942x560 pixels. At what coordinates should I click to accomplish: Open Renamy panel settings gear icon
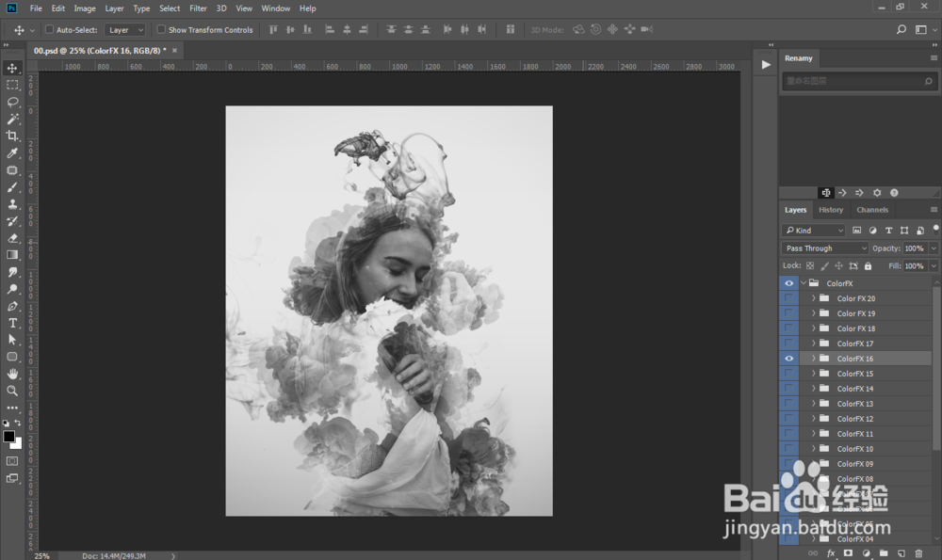click(x=877, y=193)
